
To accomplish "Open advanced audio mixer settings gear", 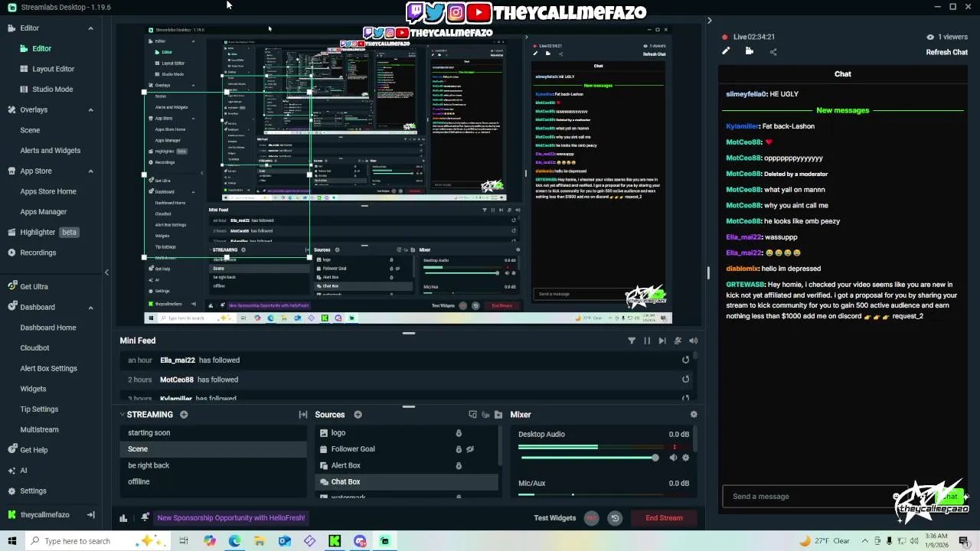I will tap(694, 415).
